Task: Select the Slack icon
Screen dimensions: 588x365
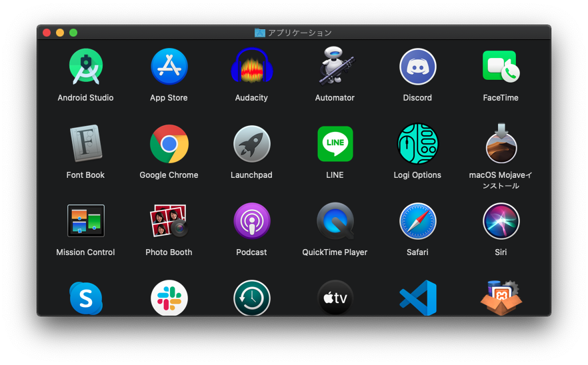Action: tap(169, 298)
